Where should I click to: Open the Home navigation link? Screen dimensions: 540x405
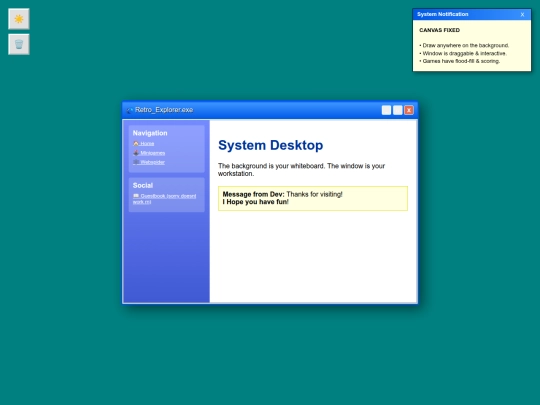[x=144, y=144]
